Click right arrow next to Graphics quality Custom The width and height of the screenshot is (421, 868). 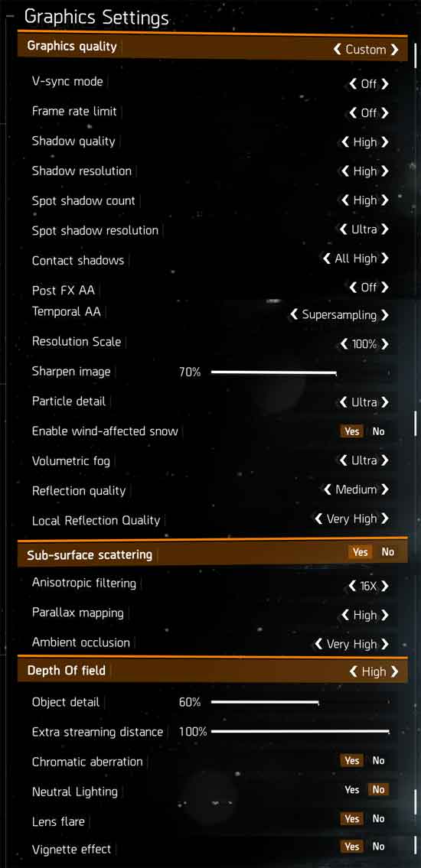(x=394, y=49)
